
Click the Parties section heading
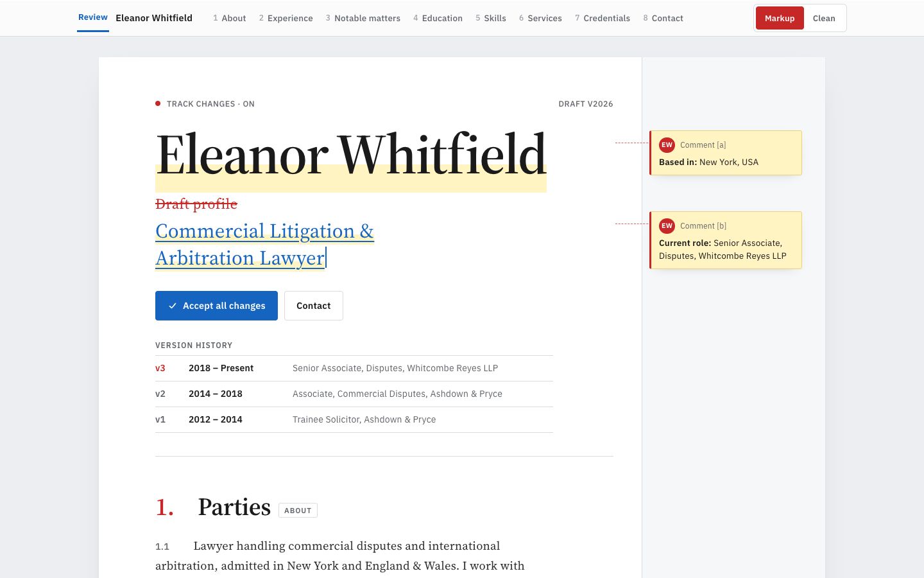click(x=234, y=507)
